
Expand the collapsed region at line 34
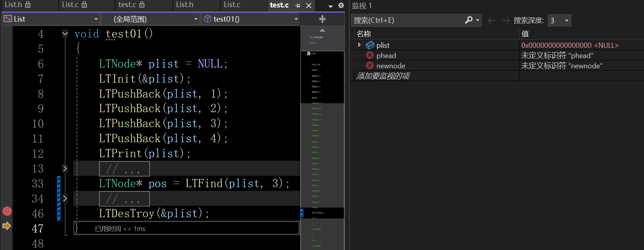(65, 198)
